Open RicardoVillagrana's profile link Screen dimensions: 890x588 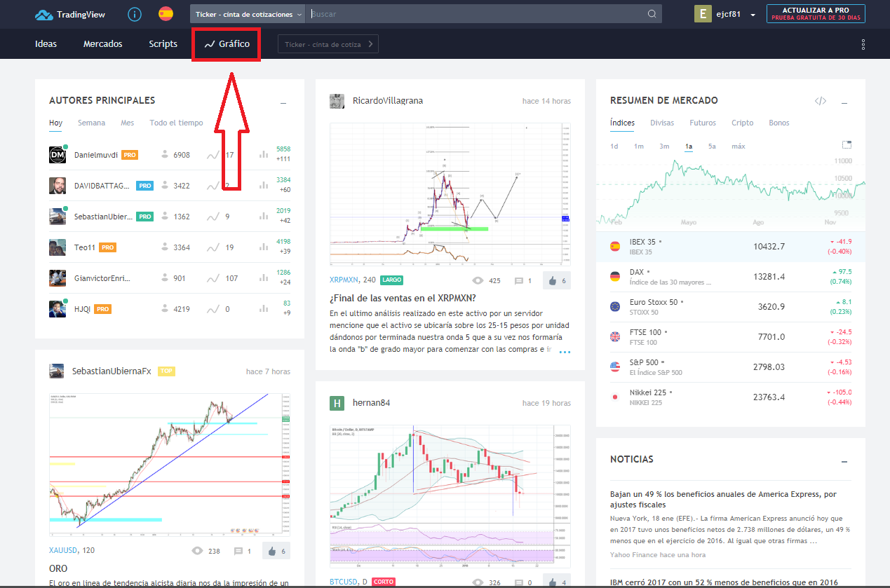(x=388, y=101)
